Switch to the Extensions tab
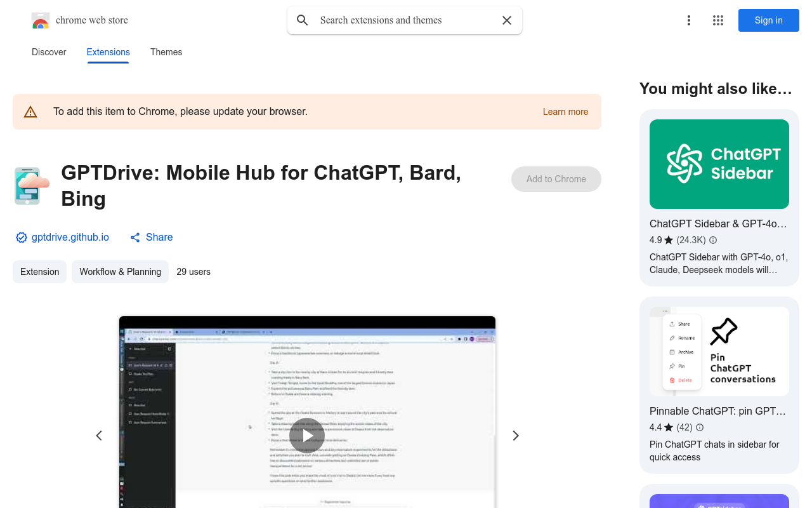This screenshot has width=812, height=508. coord(108,52)
